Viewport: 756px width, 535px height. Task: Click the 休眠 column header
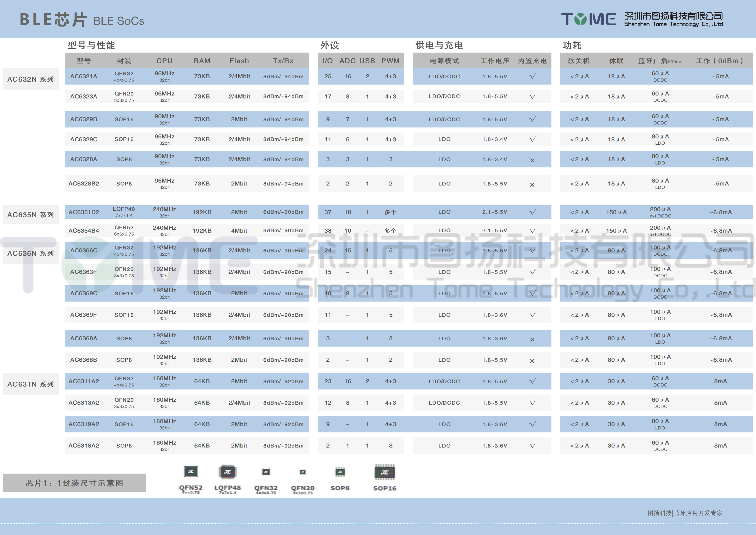tap(616, 61)
